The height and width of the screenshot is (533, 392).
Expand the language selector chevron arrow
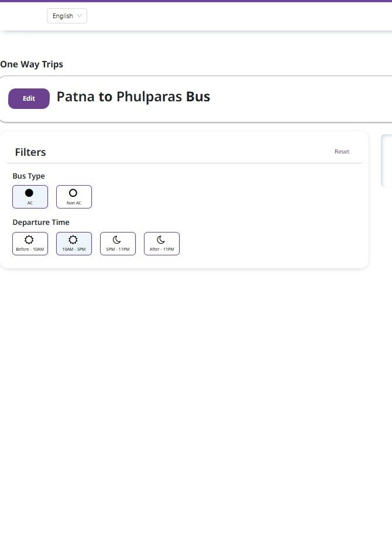[x=80, y=16]
